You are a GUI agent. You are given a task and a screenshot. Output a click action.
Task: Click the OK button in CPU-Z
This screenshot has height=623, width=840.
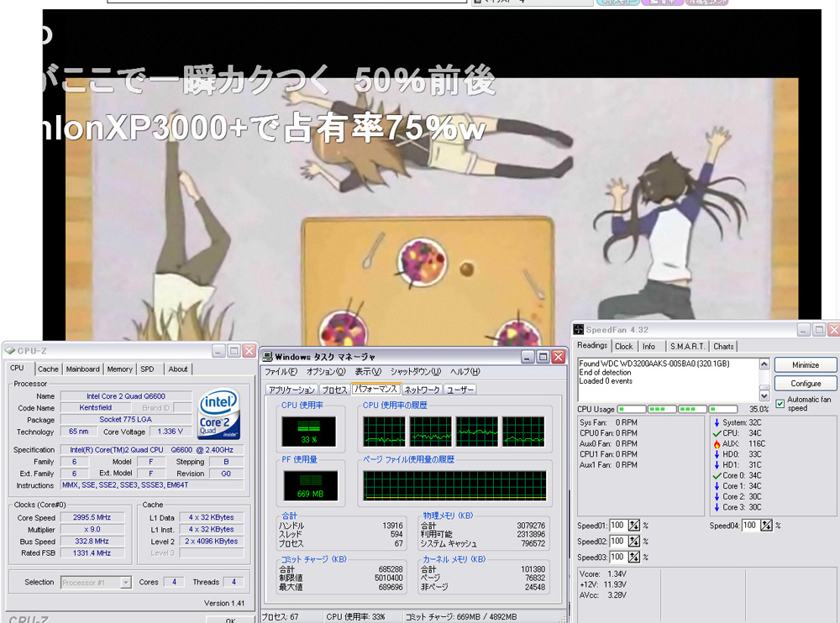pos(230,620)
